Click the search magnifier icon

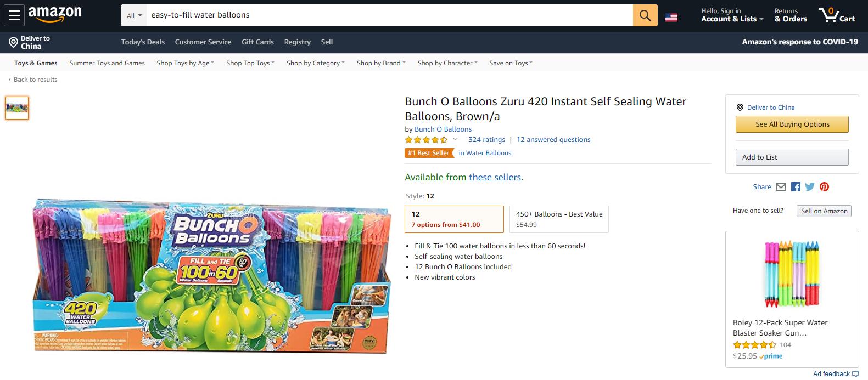[645, 15]
